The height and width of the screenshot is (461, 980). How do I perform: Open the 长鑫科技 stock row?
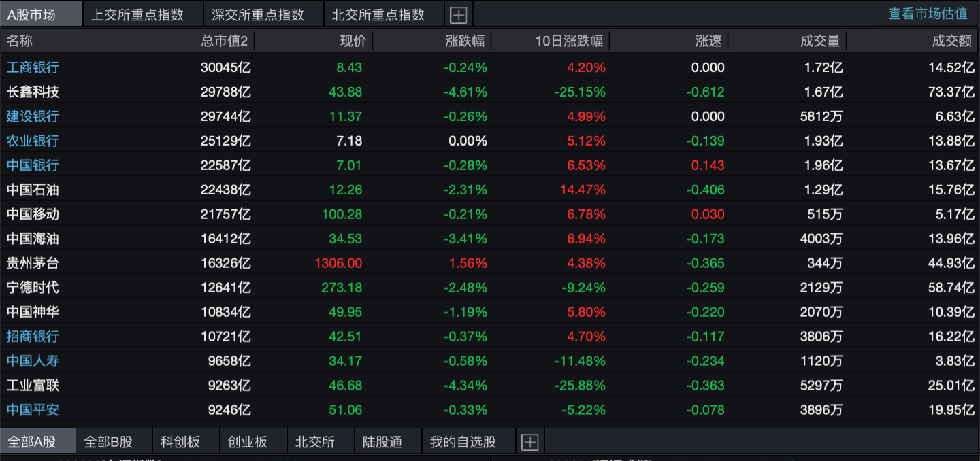pyautogui.click(x=490, y=92)
